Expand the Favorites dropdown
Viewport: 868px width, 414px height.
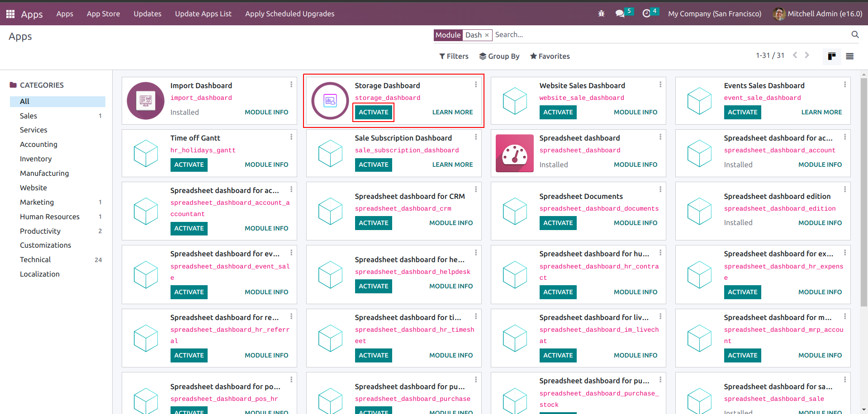click(x=550, y=56)
